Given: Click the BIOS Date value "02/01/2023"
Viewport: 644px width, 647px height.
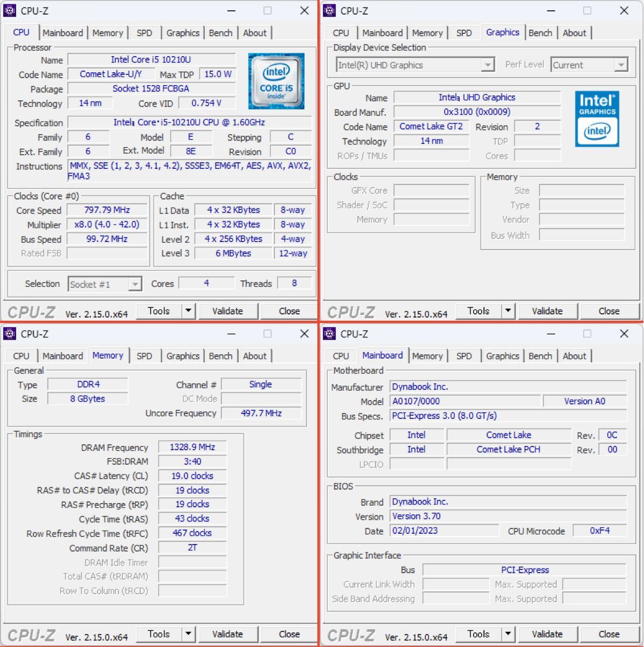Looking at the screenshot, I should 444,531.
